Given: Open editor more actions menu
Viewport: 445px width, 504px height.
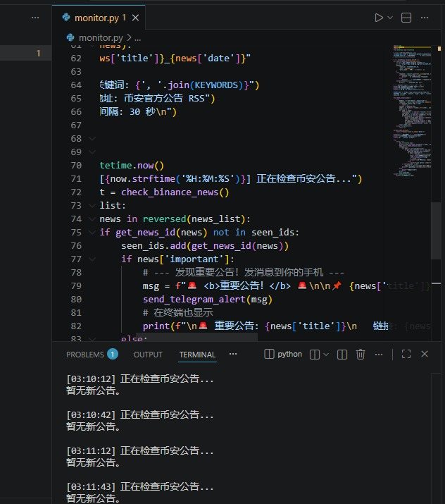Looking at the screenshot, I should pyautogui.click(x=425, y=18).
